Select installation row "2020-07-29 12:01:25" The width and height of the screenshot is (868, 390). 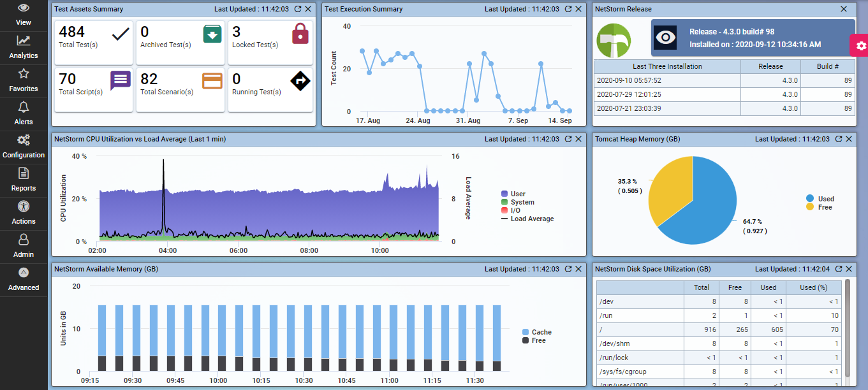point(724,94)
